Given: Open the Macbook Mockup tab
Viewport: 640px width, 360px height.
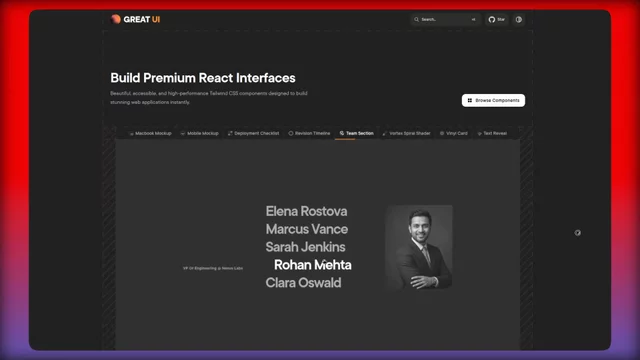Looking at the screenshot, I should click(x=150, y=133).
